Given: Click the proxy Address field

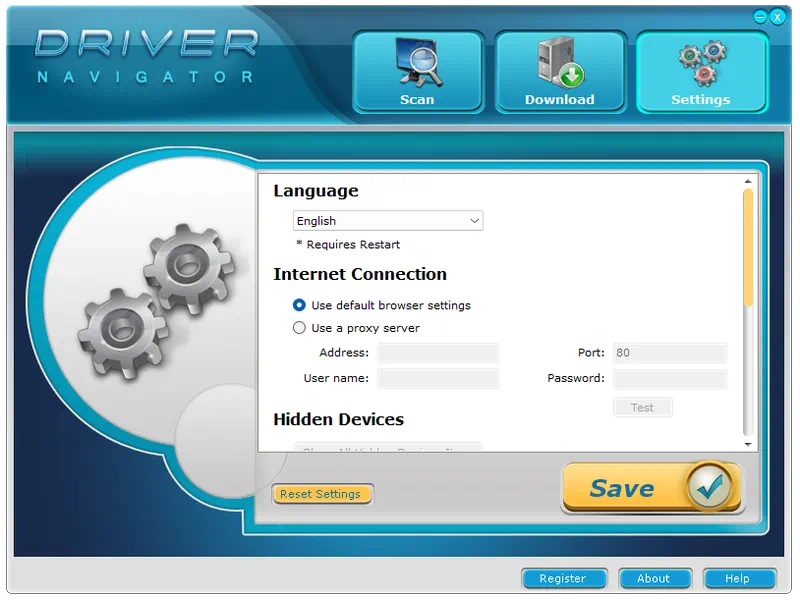Looking at the screenshot, I should click(438, 353).
